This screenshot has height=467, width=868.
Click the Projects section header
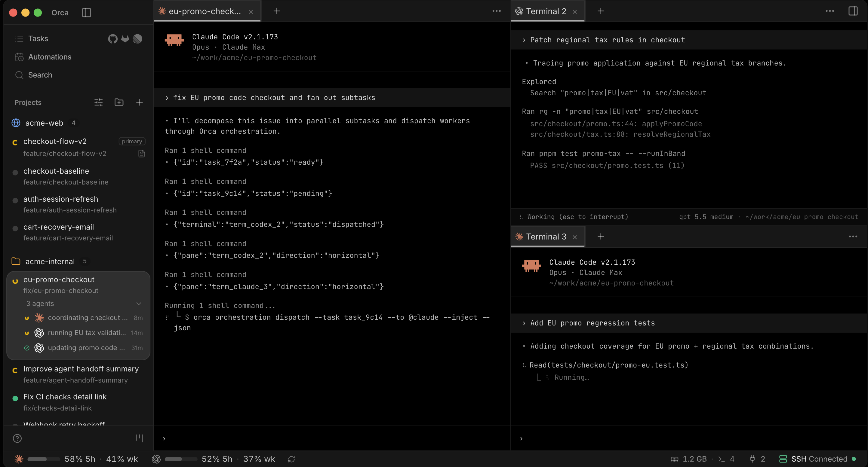[x=28, y=102]
